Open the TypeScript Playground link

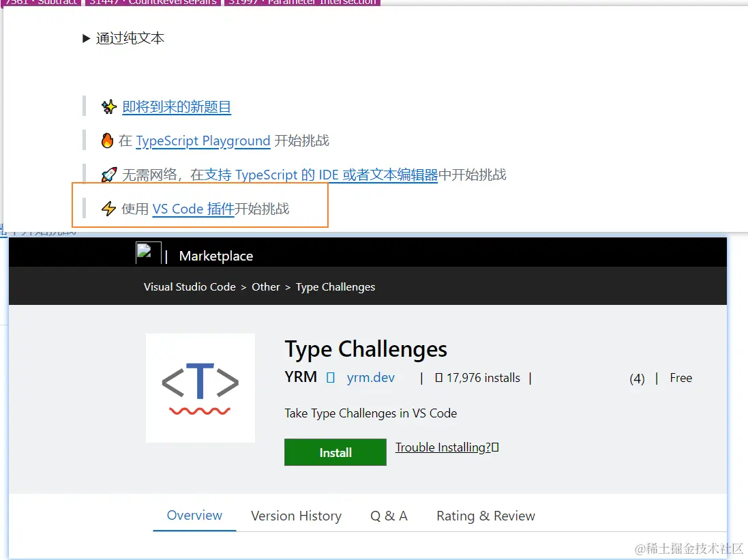(203, 141)
